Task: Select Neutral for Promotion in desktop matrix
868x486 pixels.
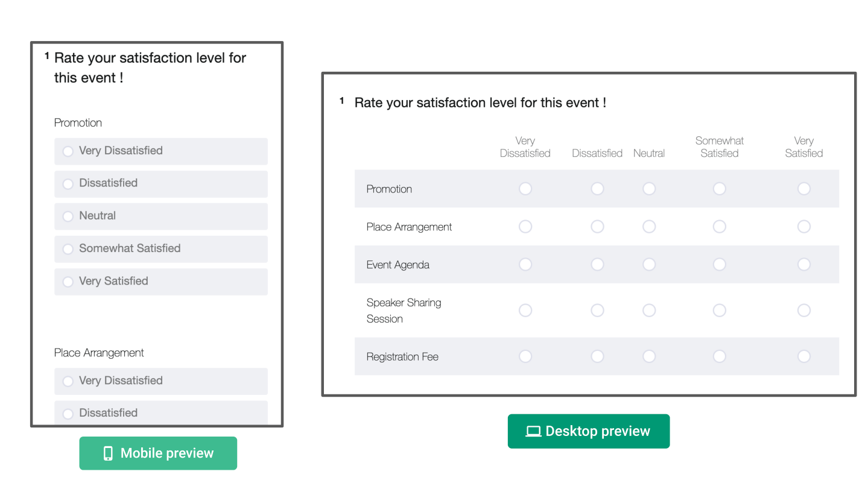Action: [648, 188]
